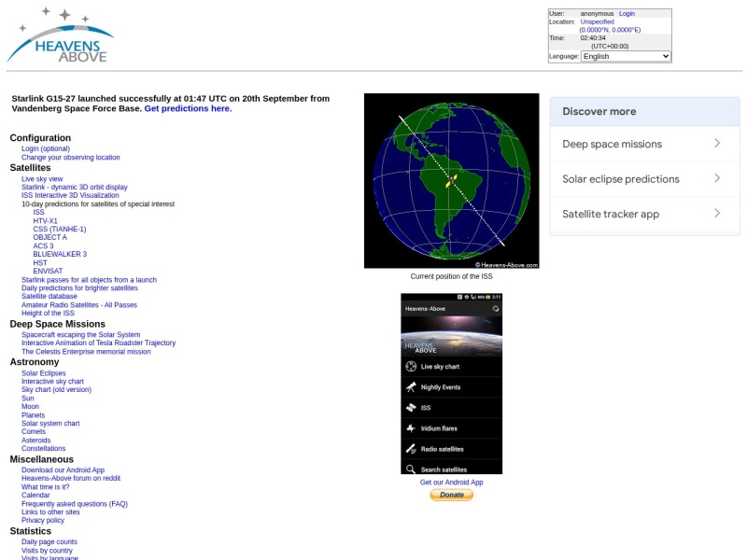This screenshot has width=747, height=560.
Task: Click the Donate button
Action: (x=452, y=496)
